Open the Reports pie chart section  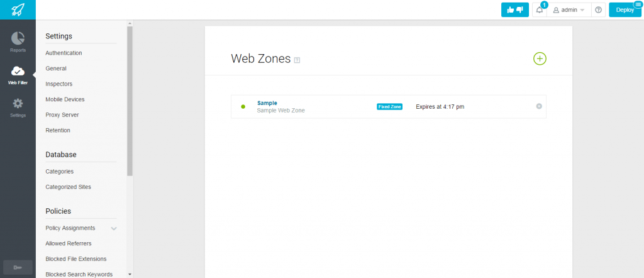(x=18, y=42)
